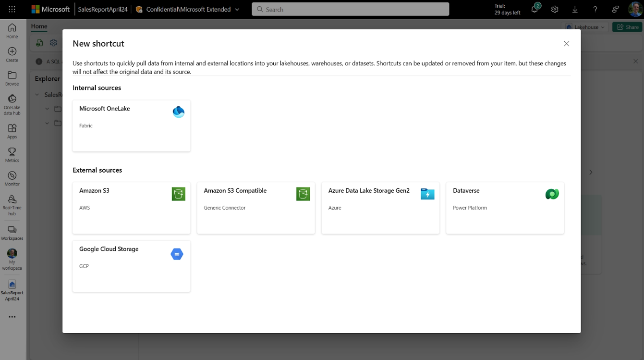This screenshot has width=644, height=360.
Task: Switch to the Home ribbon tab
Action: pos(39,27)
